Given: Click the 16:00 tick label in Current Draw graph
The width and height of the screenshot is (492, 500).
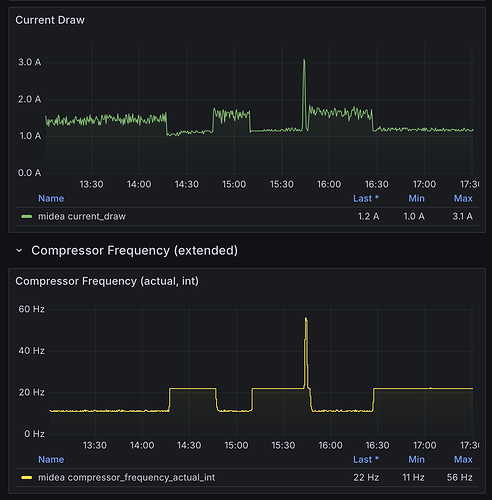Looking at the screenshot, I should [x=329, y=184].
